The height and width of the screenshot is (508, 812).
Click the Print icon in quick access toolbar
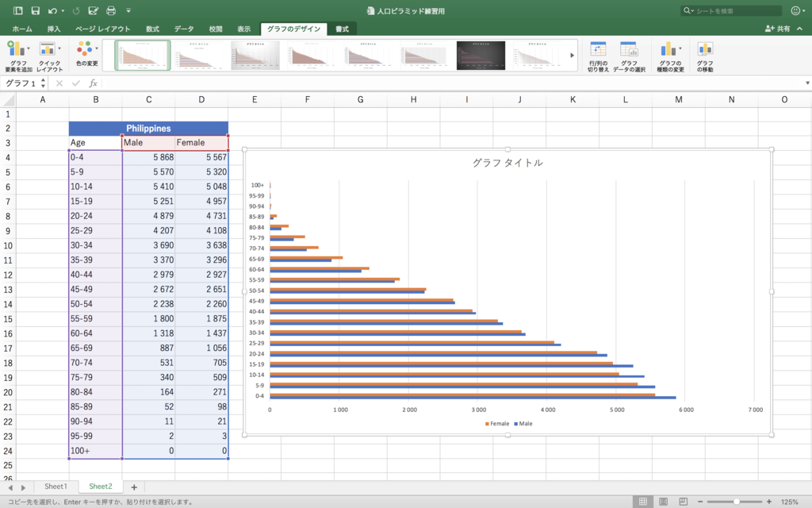(x=111, y=10)
